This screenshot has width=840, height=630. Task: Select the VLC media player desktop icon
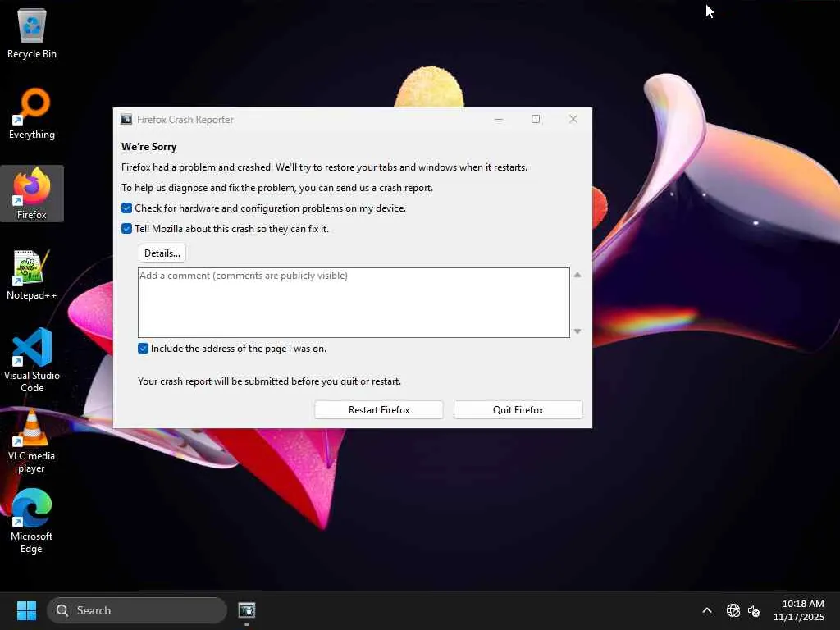click(x=32, y=441)
